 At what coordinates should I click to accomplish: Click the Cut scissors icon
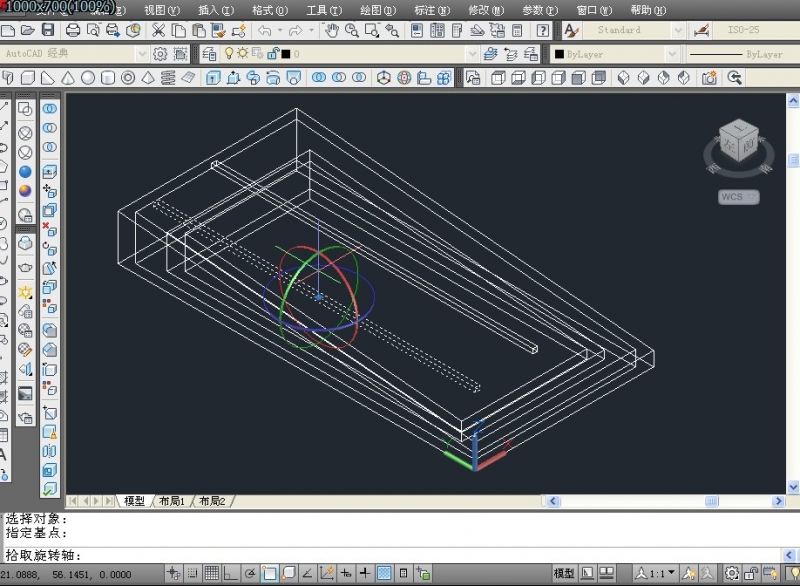tap(159, 31)
